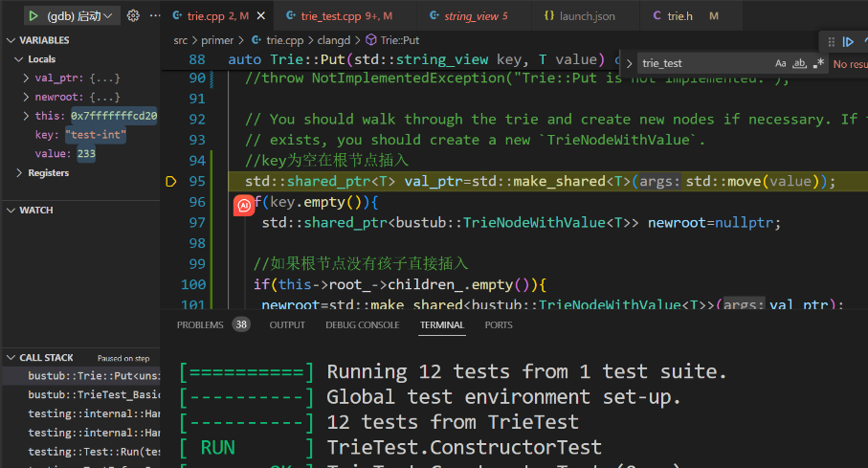
Task: Click the Continue debug button
Action: click(848, 41)
